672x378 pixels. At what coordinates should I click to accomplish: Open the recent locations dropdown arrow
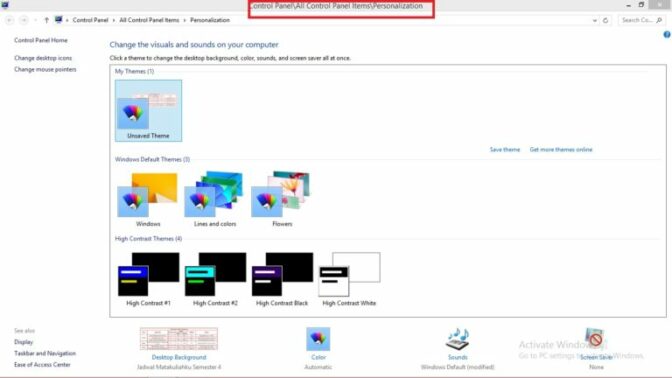click(x=35, y=20)
